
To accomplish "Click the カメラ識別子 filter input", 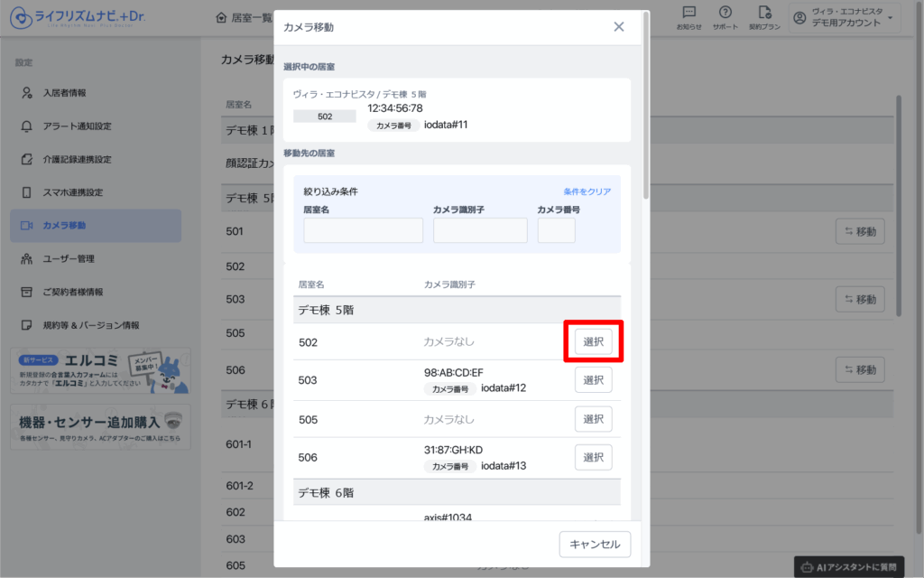I will click(480, 230).
